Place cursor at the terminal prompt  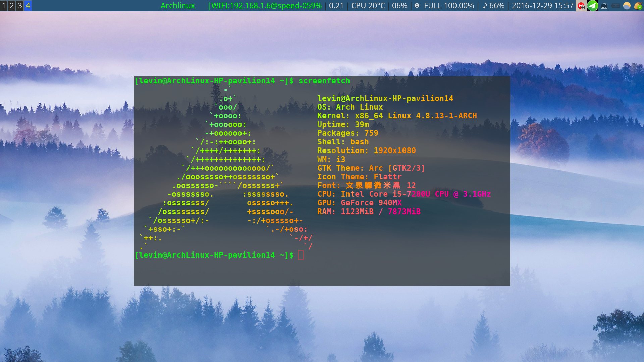(301, 255)
